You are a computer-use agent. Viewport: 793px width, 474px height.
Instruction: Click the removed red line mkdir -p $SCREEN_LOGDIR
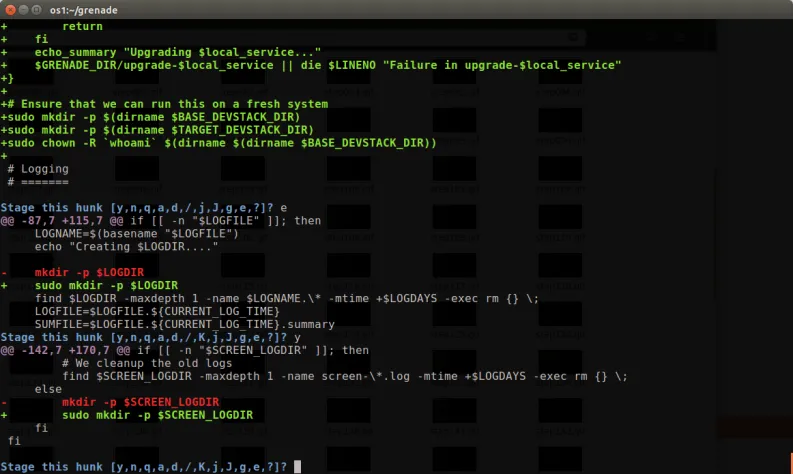pyautogui.click(x=110, y=402)
